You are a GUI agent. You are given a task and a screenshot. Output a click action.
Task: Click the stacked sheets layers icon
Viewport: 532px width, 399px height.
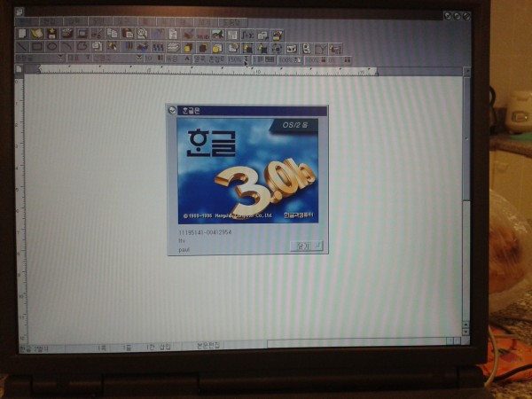pyautogui.click(x=173, y=47)
